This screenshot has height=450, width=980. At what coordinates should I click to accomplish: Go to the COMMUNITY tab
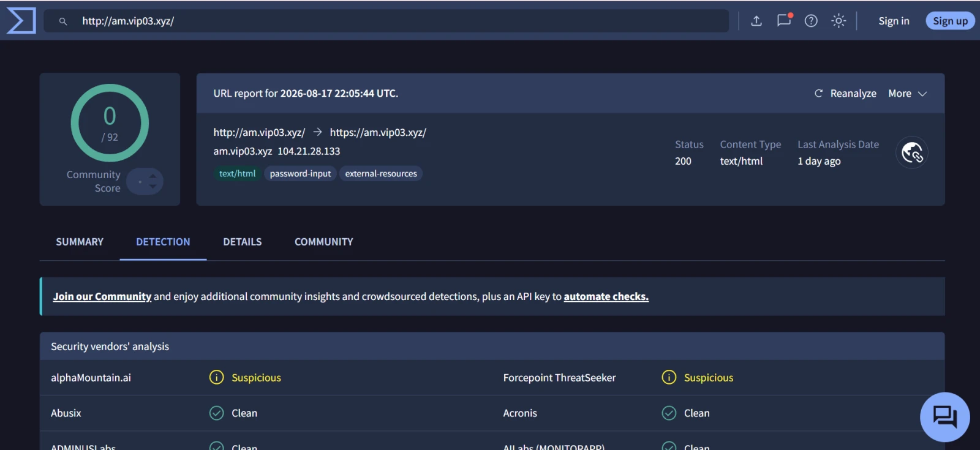[324, 242]
